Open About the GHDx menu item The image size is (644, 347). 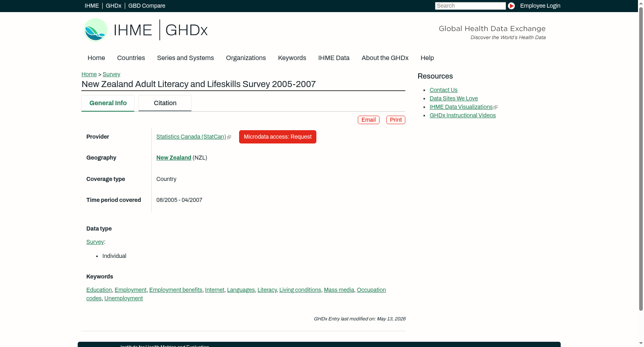pyautogui.click(x=385, y=58)
